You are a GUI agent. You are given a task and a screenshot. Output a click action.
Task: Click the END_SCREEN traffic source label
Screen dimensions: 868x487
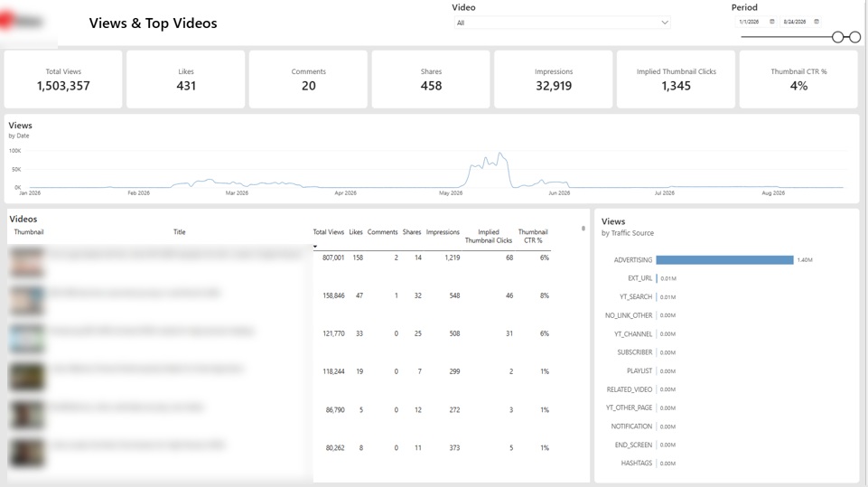click(633, 445)
